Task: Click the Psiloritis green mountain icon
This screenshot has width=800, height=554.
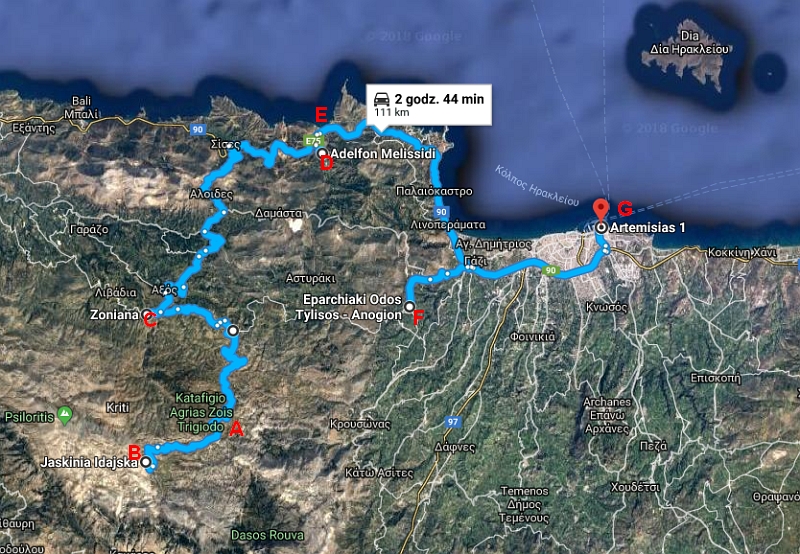Action: click(65, 416)
